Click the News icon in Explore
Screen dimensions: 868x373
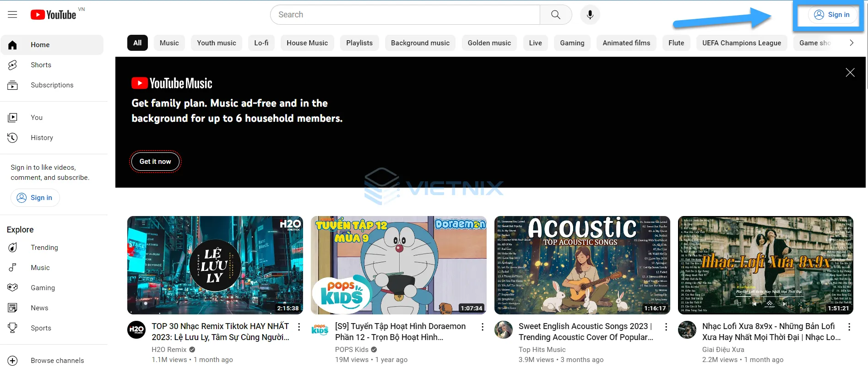[12, 308]
